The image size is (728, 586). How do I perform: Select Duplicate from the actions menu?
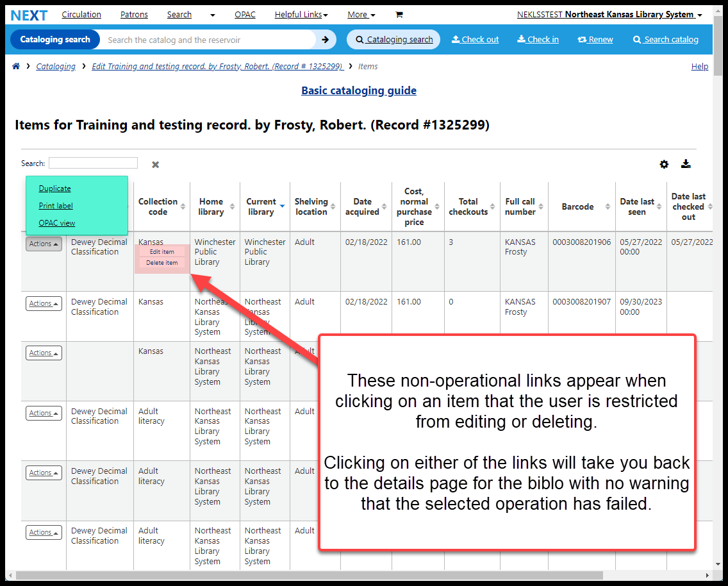pyautogui.click(x=54, y=188)
